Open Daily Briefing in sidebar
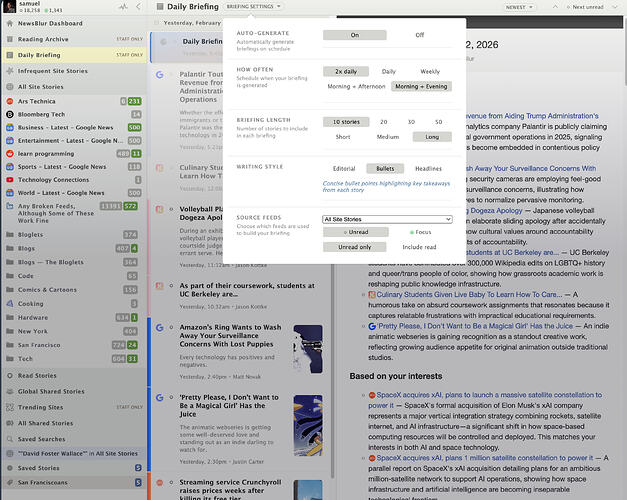Screen dimensions: 627x500 click(74, 55)
